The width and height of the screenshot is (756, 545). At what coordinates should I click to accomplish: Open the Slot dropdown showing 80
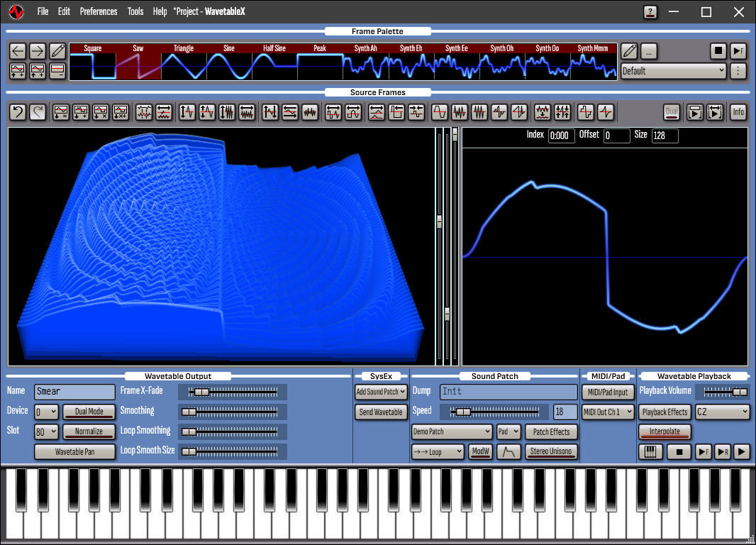click(46, 431)
